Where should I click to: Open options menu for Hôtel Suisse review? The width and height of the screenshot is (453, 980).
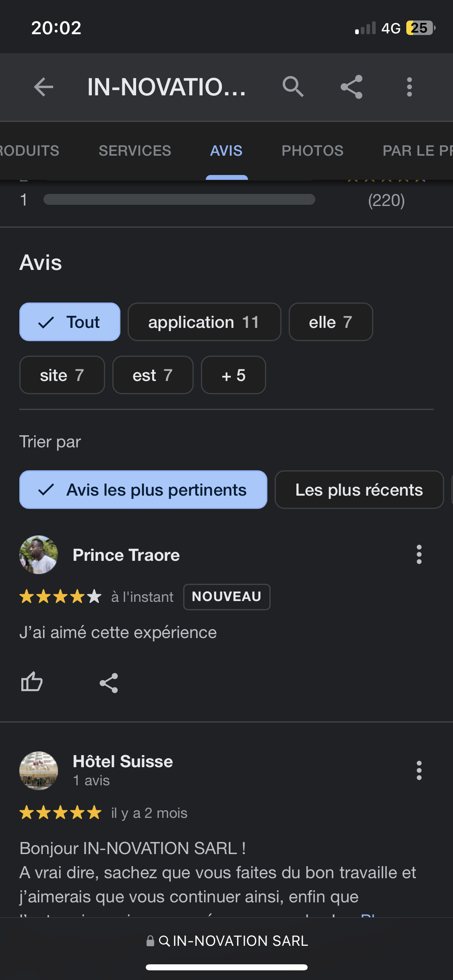[x=419, y=770]
